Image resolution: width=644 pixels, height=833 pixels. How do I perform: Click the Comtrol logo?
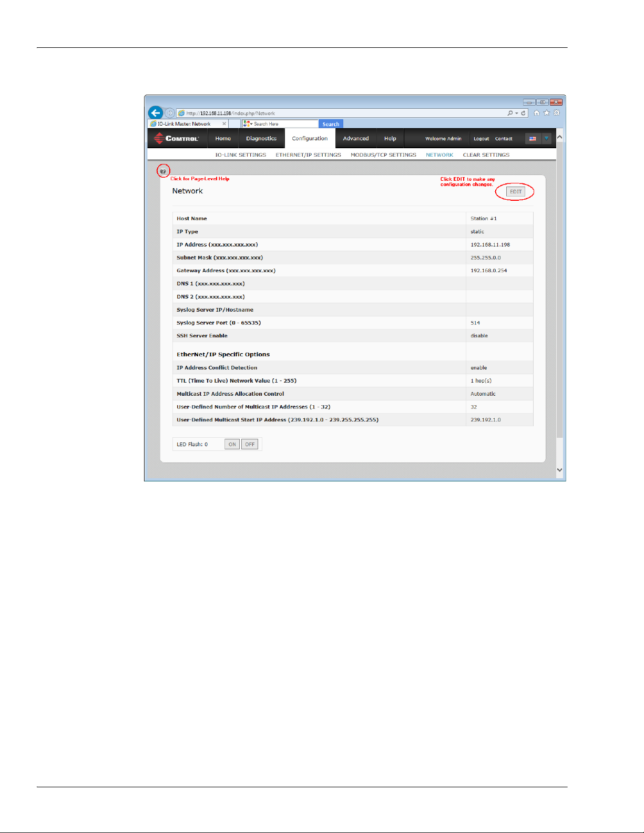click(177, 138)
